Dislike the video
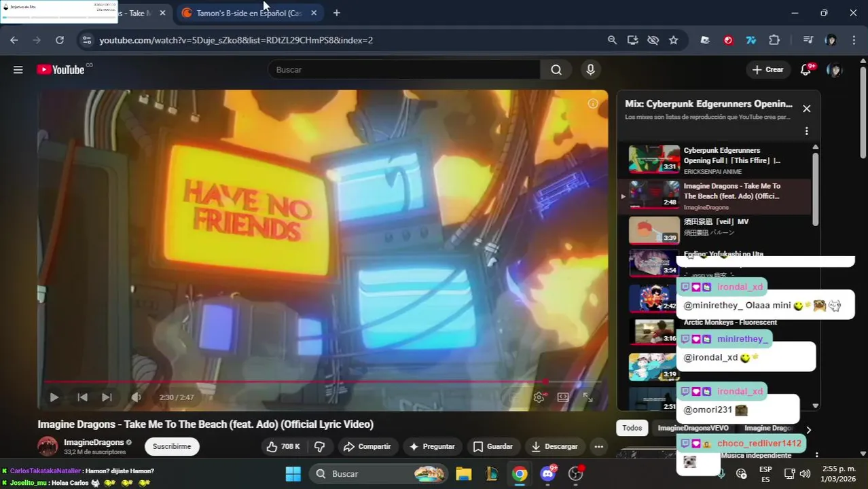 pyautogui.click(x=319, y=446)
